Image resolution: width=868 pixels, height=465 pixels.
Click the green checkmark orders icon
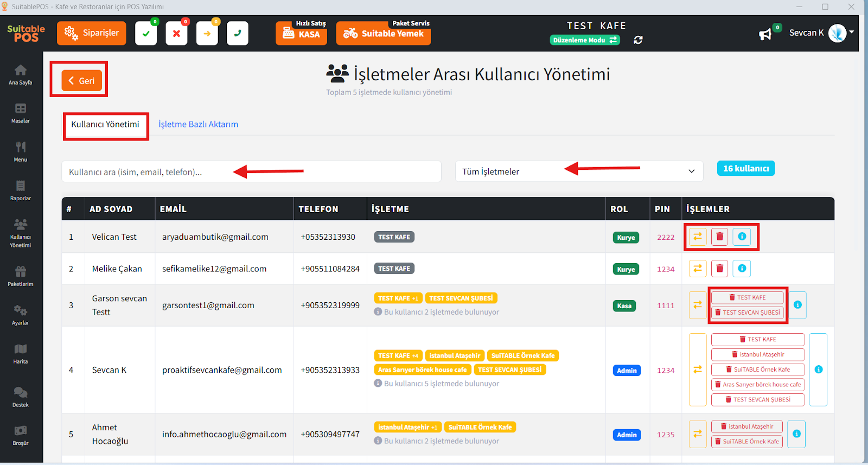146,34
